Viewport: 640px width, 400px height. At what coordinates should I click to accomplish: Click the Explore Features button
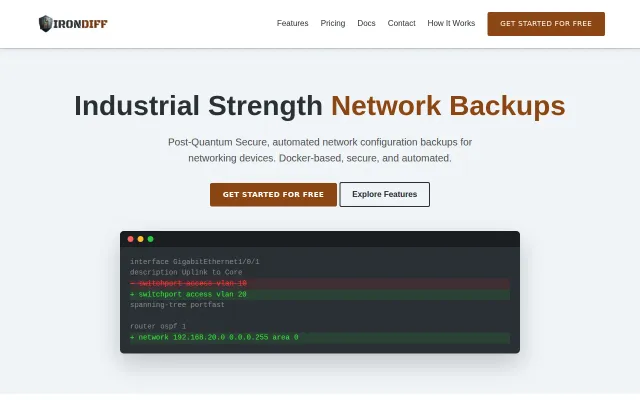click(384, 194)
